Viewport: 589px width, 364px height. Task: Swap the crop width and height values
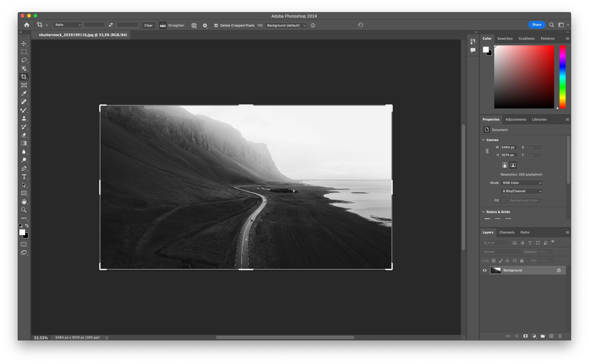click(111, 25)
